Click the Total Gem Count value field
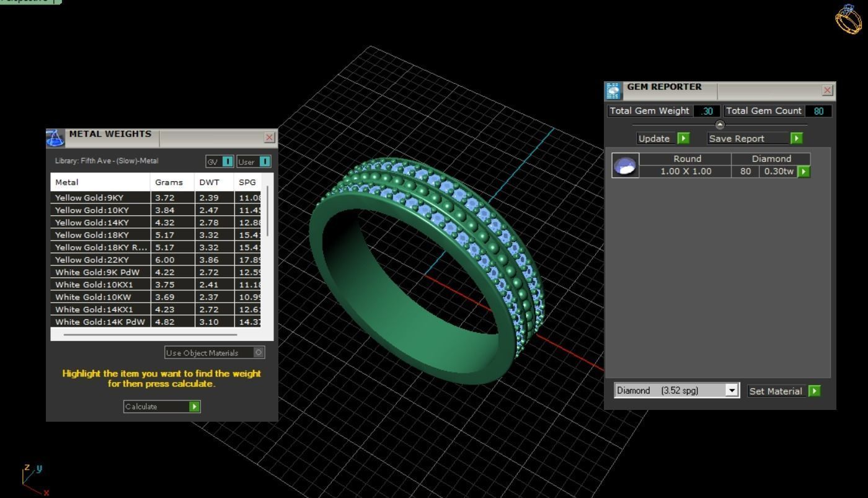The width and height of the screenshot is (868, 498). click(818, 111)
